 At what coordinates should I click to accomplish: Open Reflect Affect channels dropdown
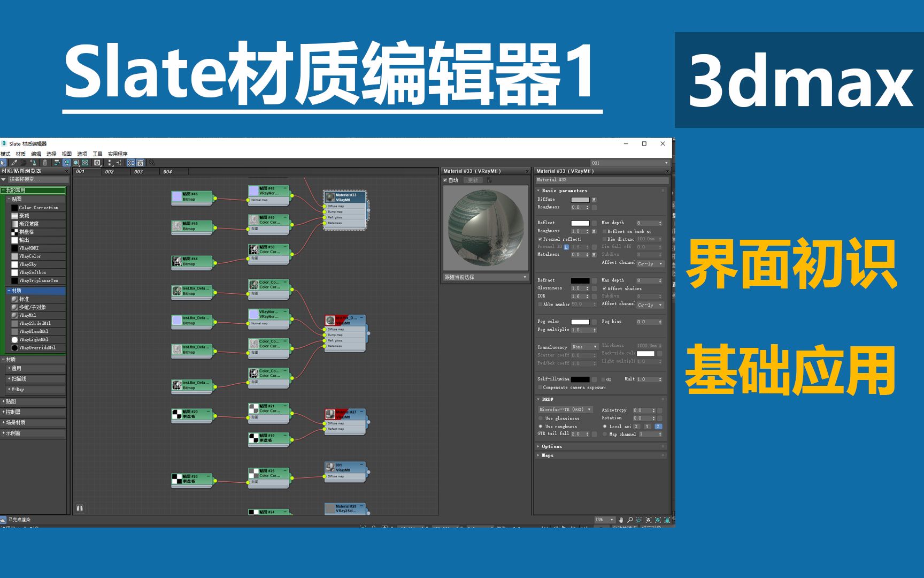coord(650,263)
